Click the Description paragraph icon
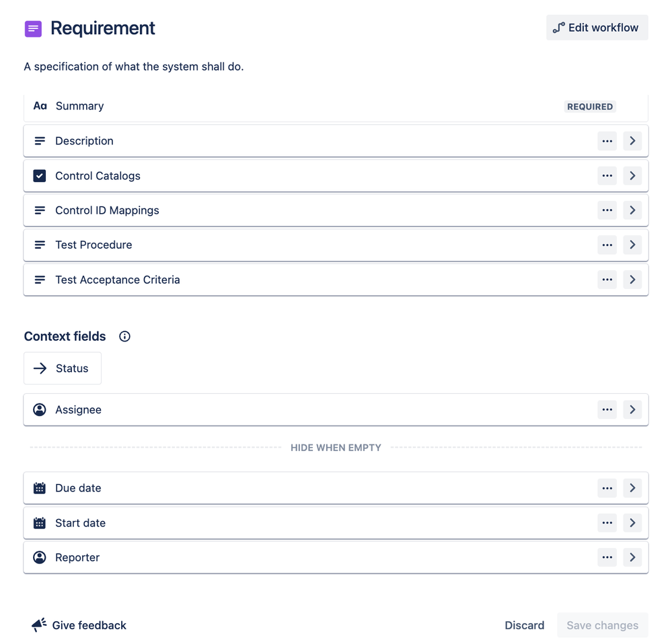 point(40,141)
